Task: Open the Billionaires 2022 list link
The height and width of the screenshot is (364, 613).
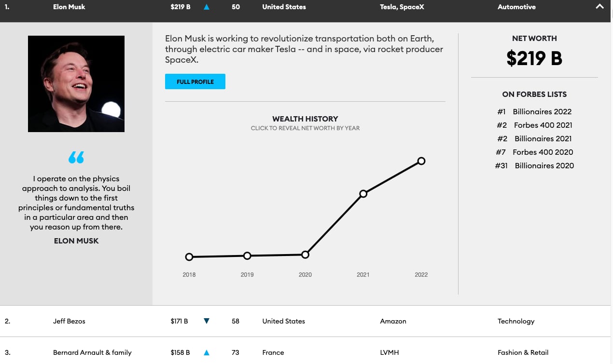Action: tap(542, 112)
